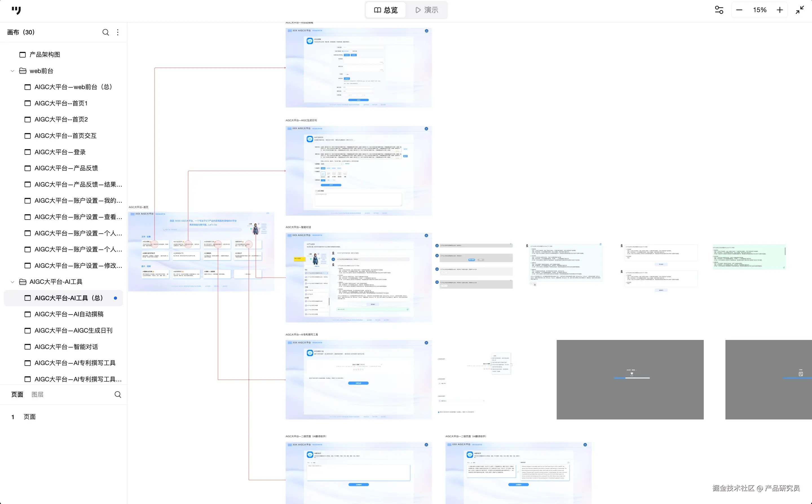Screen dimensions: 812x504
Task: Switch to the 演示 presentation mode
Action: [427, 10]
